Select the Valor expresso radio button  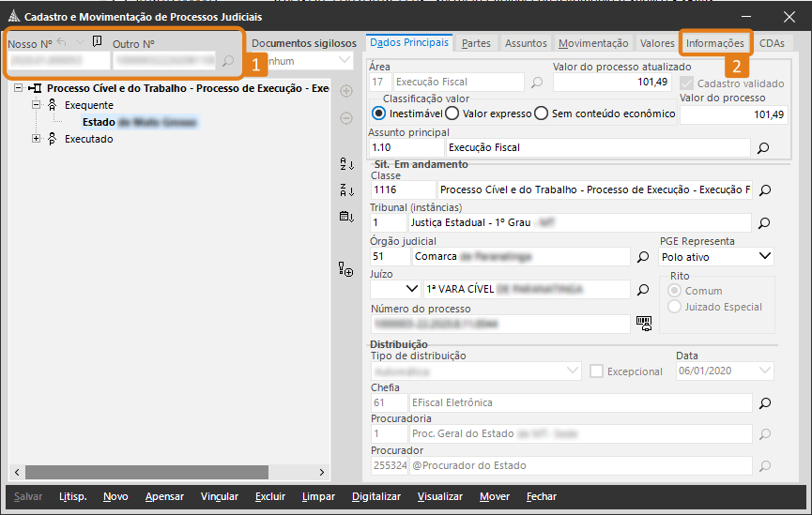click(452, 114)
